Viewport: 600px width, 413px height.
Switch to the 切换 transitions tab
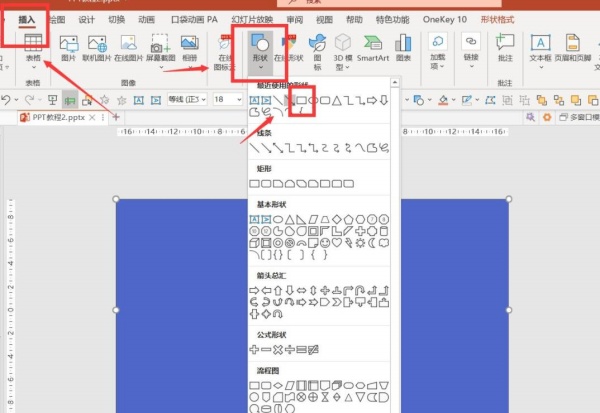coord(116,20)
